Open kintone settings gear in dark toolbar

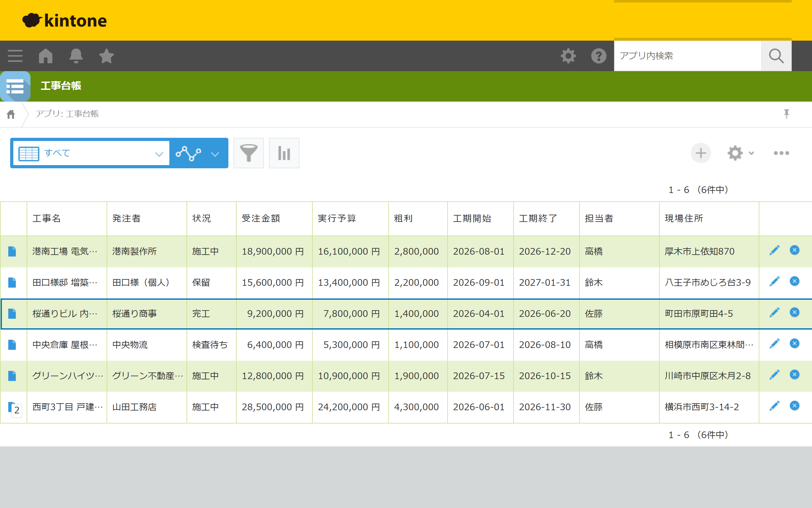tap(568, 56)
